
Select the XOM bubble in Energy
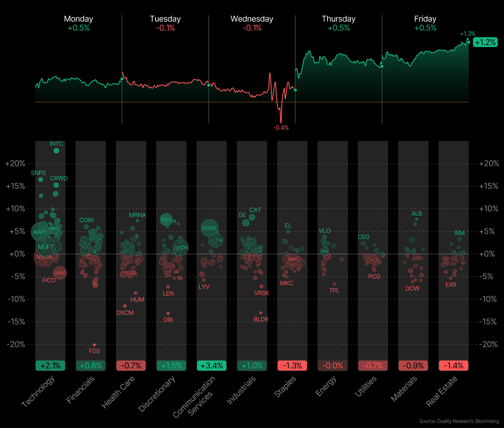click(324, 251)
